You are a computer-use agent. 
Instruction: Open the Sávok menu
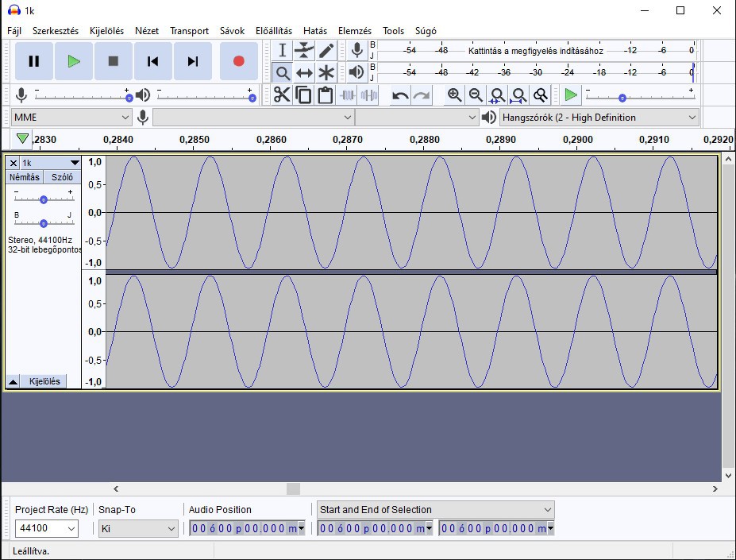click(x=232, y=31)
